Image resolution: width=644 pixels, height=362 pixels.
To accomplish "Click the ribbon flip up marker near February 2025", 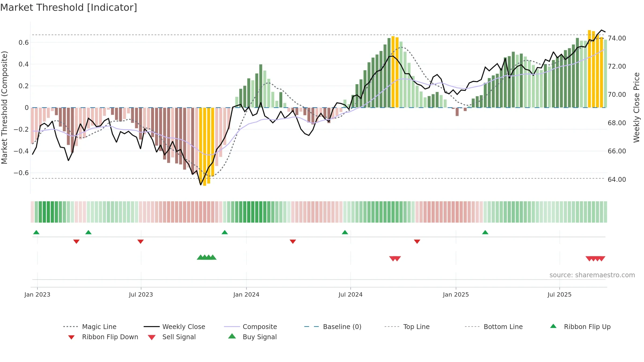I will (x=485, y=232).
